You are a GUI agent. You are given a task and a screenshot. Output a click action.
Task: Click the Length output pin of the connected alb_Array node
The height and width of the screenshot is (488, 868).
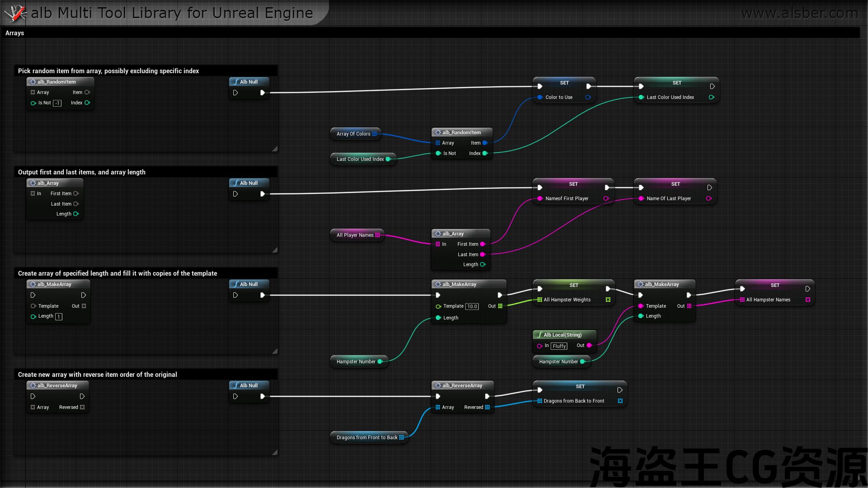pos(483,264)
